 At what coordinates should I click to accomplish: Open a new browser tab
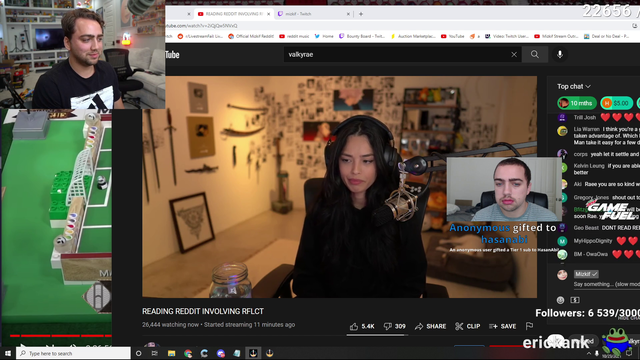(x=361, y=14)
